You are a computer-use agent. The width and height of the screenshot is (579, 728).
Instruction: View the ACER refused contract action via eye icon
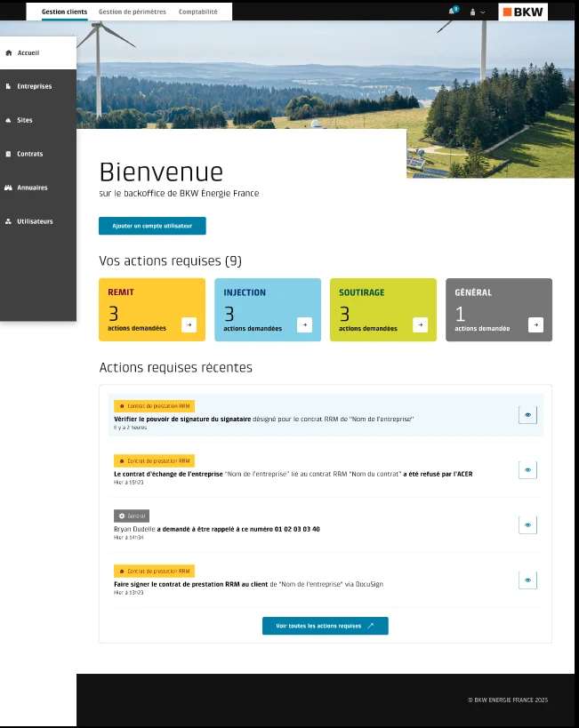coord(528,470)
